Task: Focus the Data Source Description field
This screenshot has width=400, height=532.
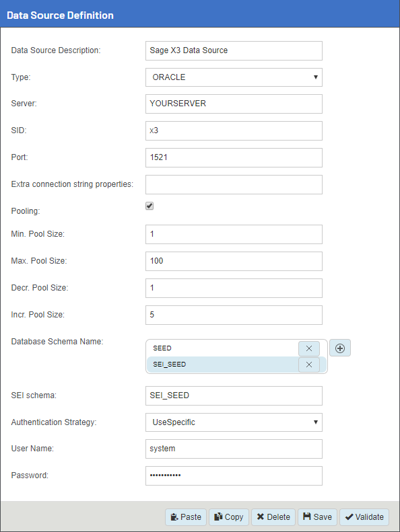Action: (x=234, y=51)
